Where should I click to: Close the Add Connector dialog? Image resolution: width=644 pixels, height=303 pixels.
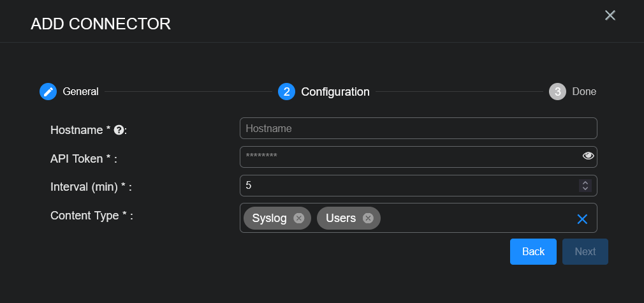(x=610, y=15)
